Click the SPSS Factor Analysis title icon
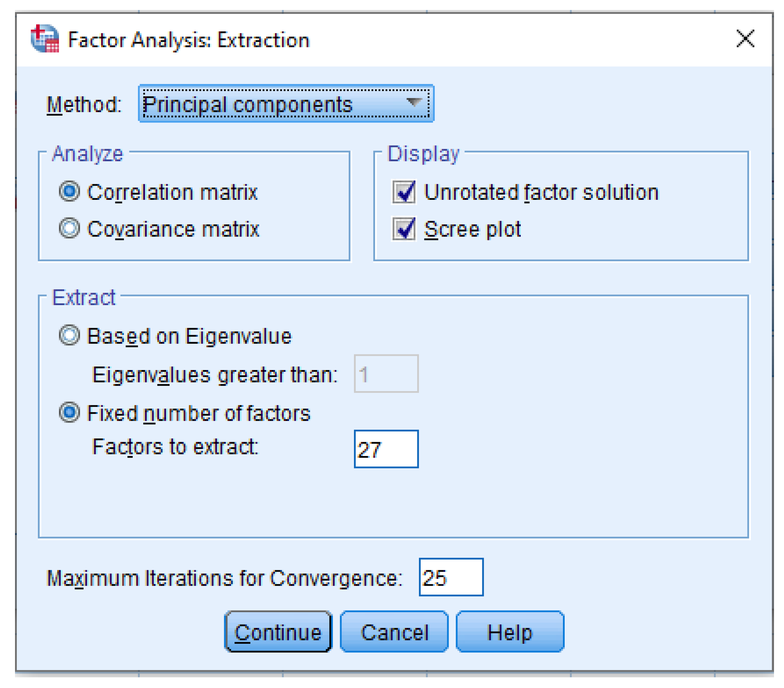Screen dimensions: 784x688 click(x=45, y=39)
